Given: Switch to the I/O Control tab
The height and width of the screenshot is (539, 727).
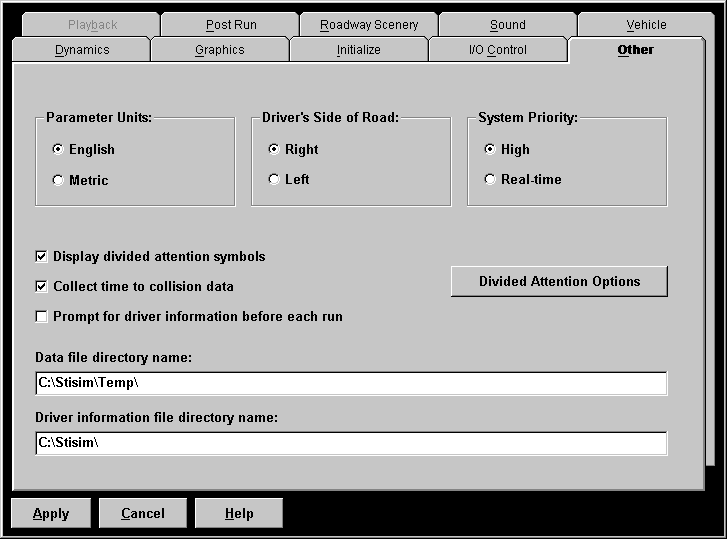Looking at the screenshot, I should (x=497, y=50).
